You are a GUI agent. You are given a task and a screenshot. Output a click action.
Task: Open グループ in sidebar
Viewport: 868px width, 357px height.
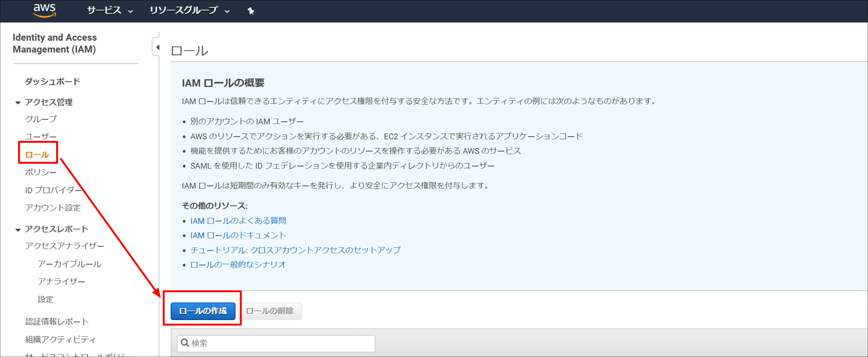coord(41,119)
